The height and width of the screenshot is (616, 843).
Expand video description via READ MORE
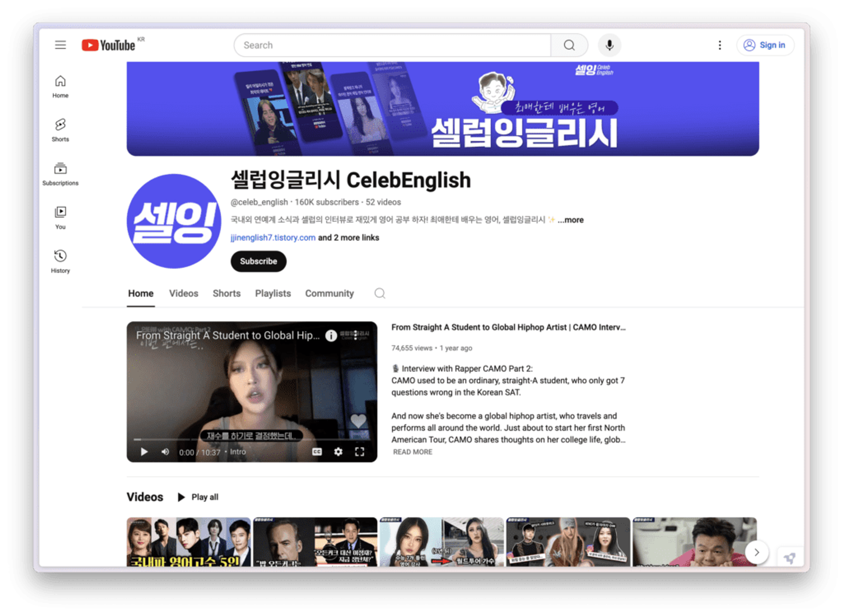pyautogui.click(x=413, y=452)
